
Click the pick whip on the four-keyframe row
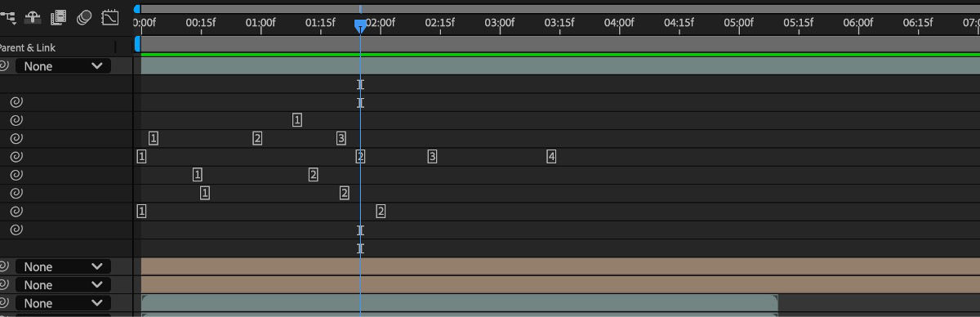pyautogui.click(x=16, y=157)
